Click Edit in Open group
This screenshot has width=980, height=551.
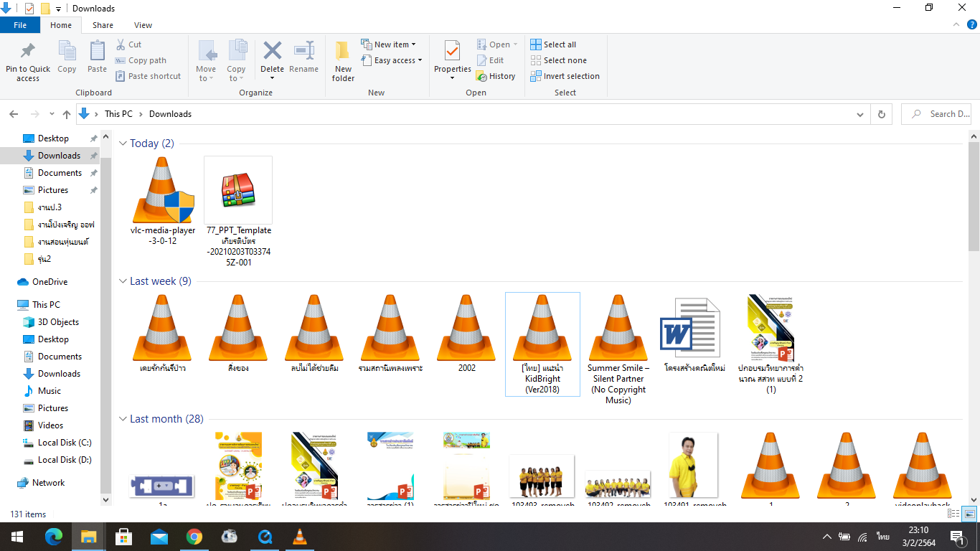[490, 60]
